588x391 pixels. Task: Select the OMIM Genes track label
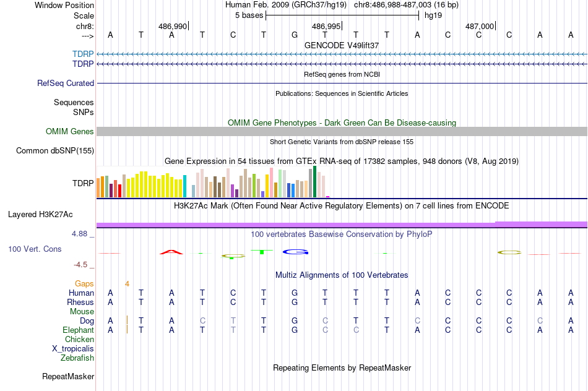(x=70, y=132)
